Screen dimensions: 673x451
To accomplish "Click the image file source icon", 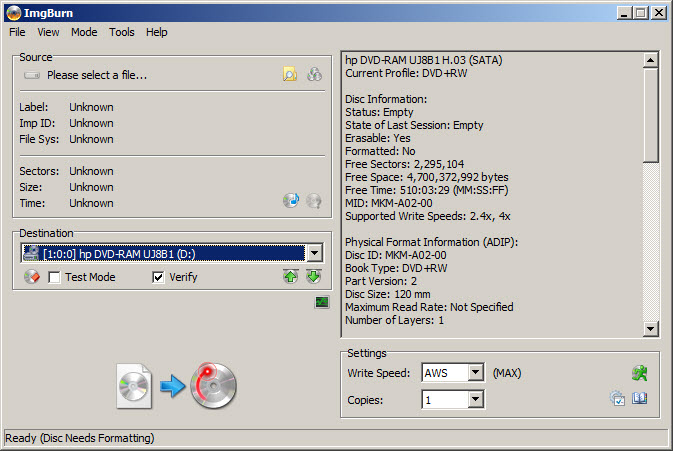I will click(x=134, y=386).
